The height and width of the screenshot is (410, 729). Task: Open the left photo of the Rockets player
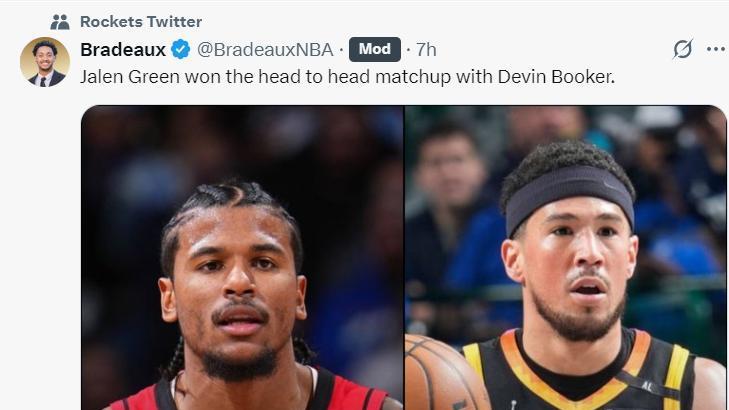pyautogui.click(x=242, y=258)
